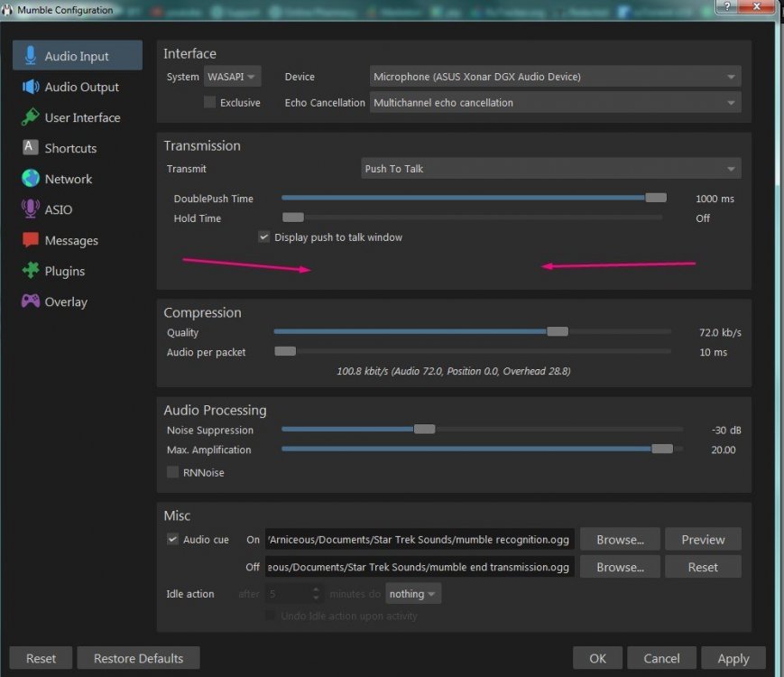Click the Shortcuts keyboard icon
Screen dimensions: 784x677
point(31,148)
